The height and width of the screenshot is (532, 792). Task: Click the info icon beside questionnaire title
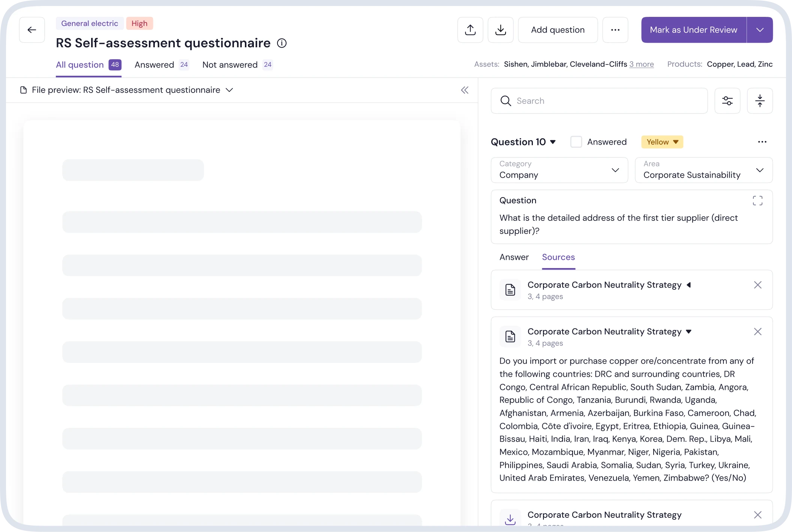pos(282,43)
